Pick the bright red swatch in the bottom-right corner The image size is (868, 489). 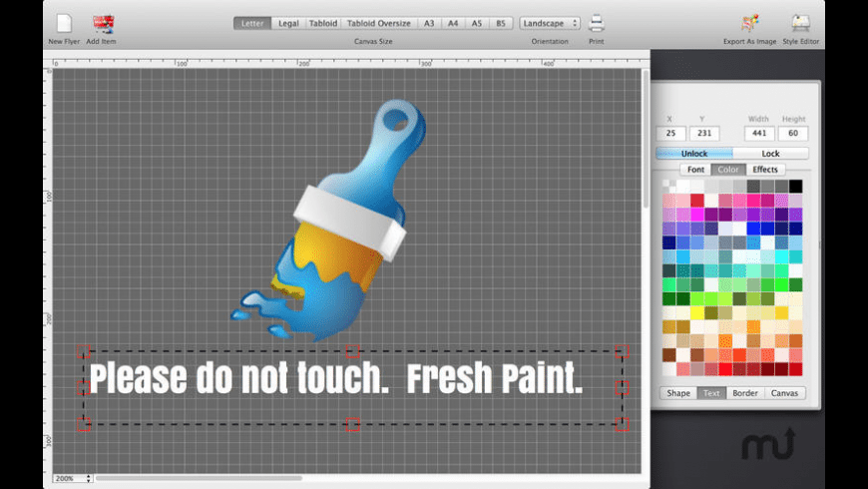point(795,369)
